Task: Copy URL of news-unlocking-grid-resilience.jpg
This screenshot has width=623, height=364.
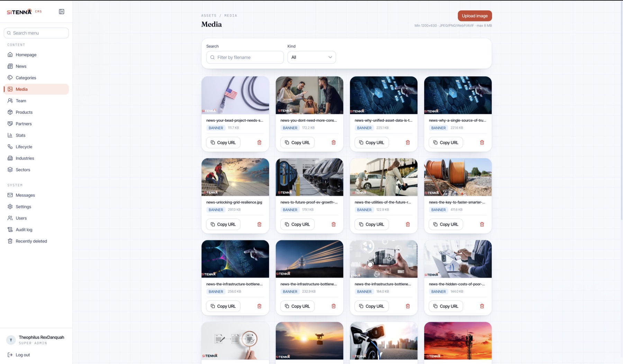Action: point(223,224)
